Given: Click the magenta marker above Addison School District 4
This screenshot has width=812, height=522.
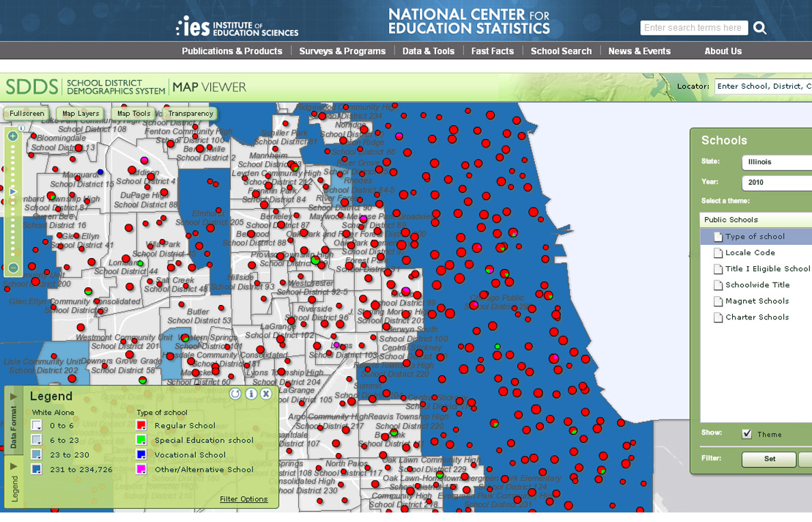Looking at the screenshot, I should 144,160.
